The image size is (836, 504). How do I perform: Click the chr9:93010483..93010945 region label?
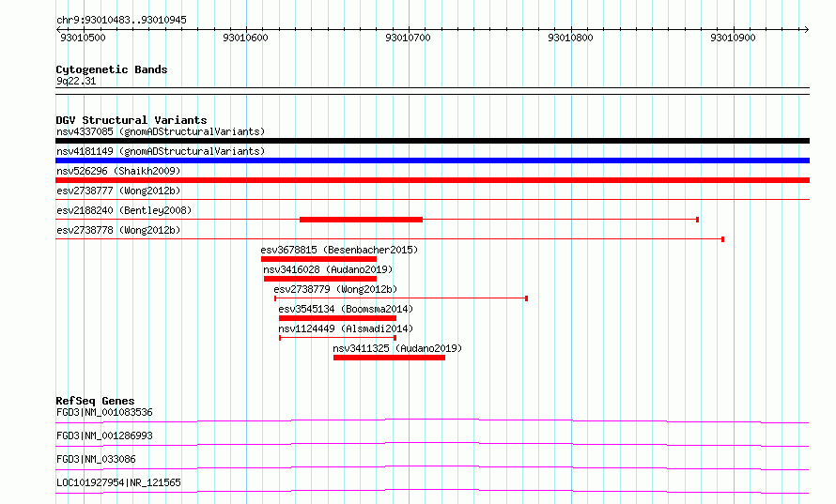121,21
